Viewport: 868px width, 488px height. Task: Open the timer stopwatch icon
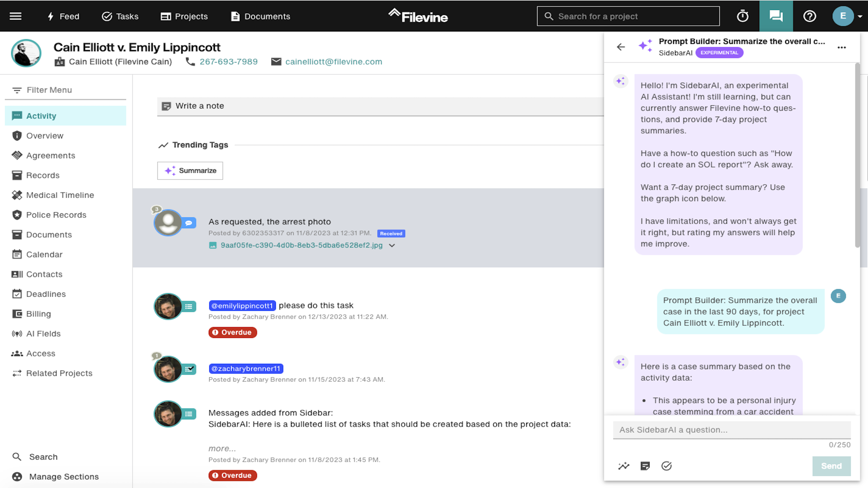[x=742, y=16]
